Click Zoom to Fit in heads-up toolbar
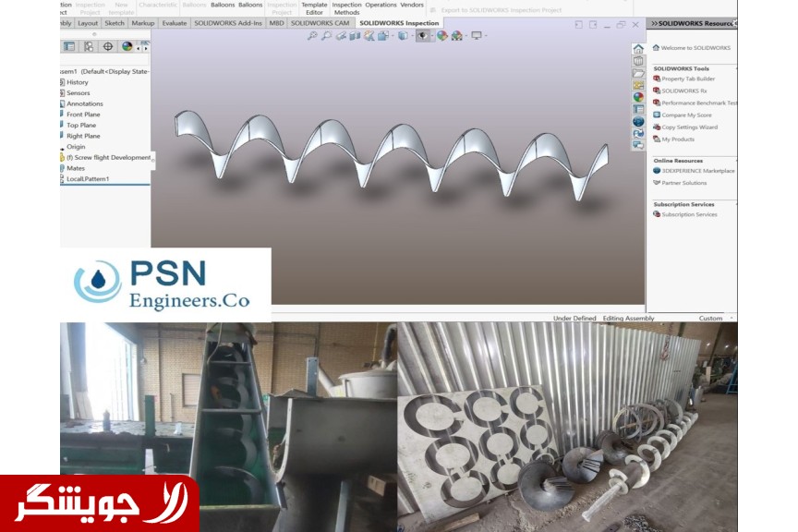The width and height of the screenshot is (798, 532). point(312,36)
